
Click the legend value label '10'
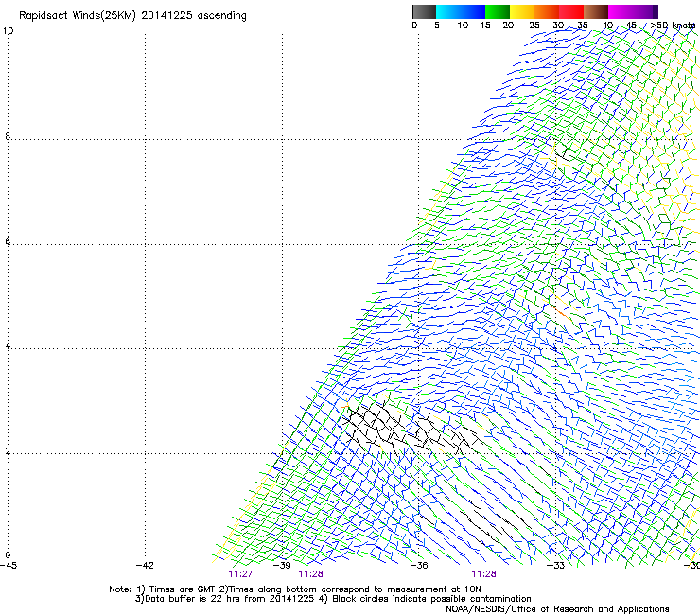(463, 26)
